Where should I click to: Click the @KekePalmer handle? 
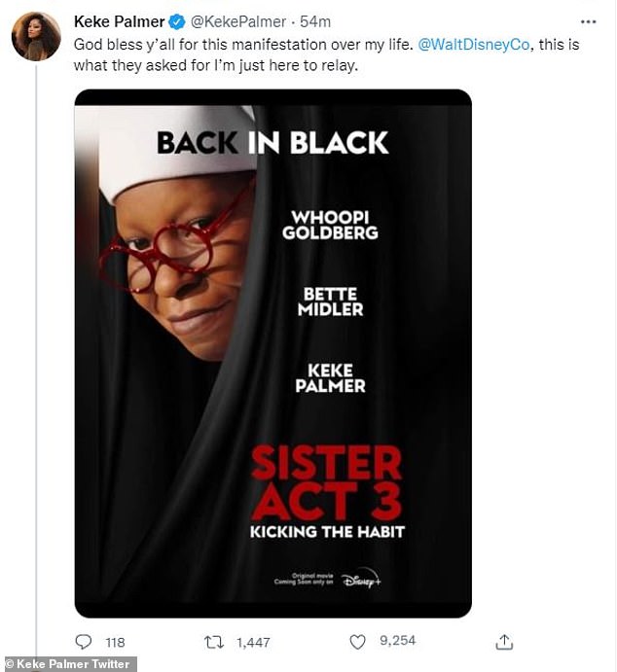point(238,21)
